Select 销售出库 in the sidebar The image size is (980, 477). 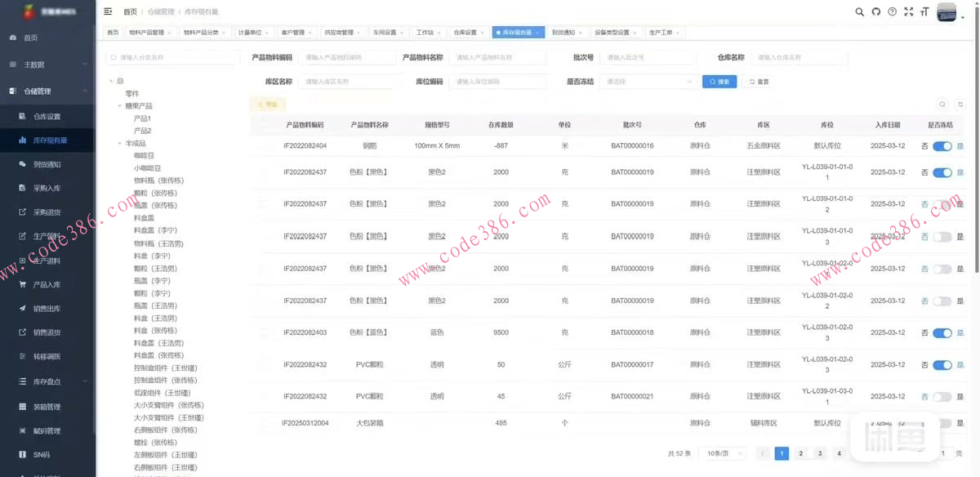[x=44, y=308]
